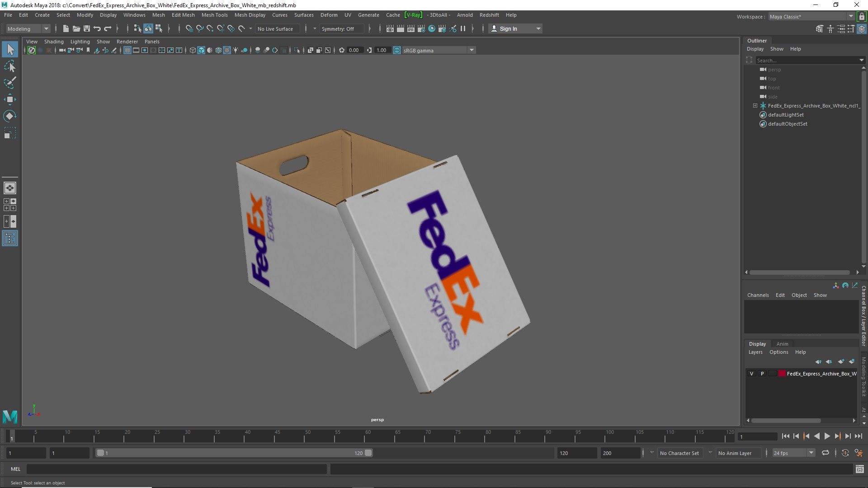The image size is (868, 488).
Task: Toggle wireframe display in viewport
Action: point(193,50)
